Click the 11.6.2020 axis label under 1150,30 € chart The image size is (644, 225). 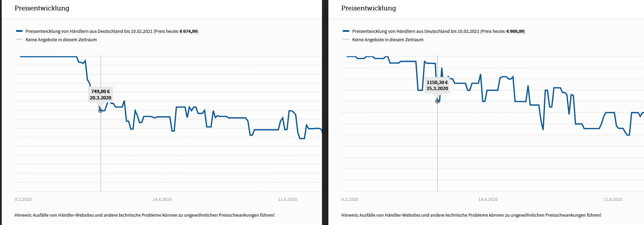pyautogui.click(x=613, y=200)
